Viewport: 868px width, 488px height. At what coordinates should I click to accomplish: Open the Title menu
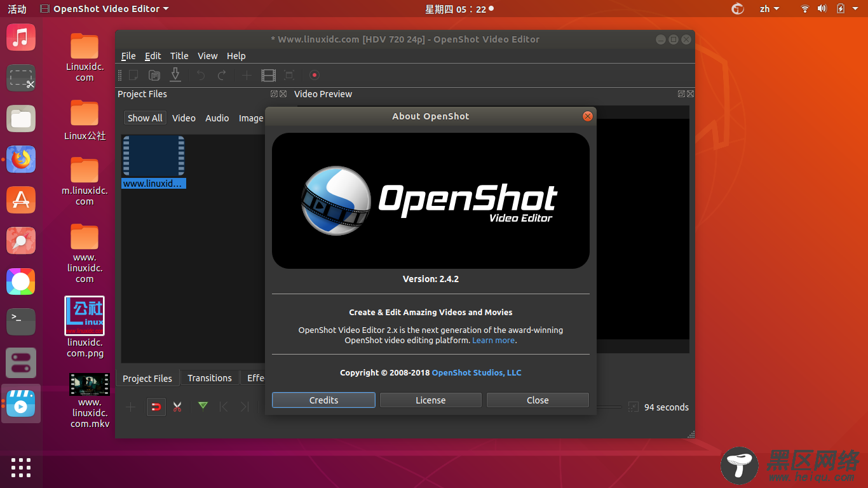click(x=179, y=56)
